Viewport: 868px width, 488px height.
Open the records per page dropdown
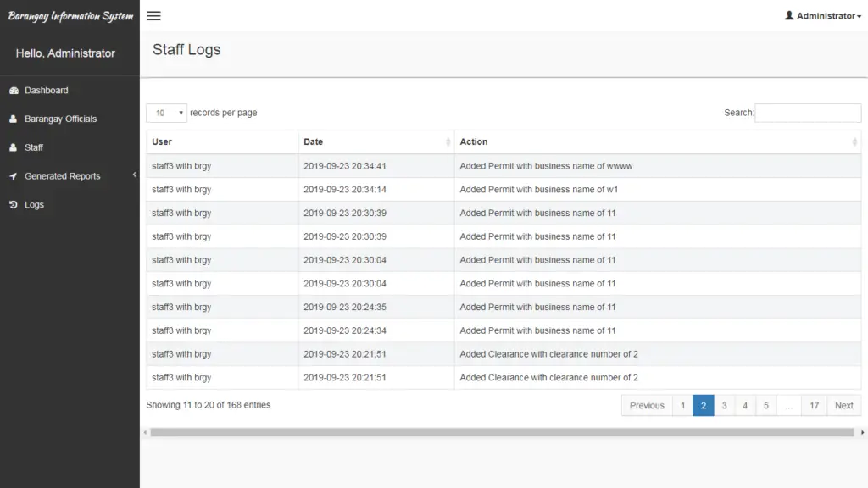166,113
